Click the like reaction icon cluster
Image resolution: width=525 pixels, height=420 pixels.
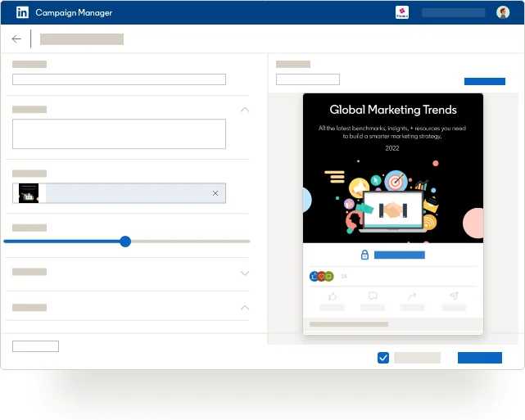[321, 277]
